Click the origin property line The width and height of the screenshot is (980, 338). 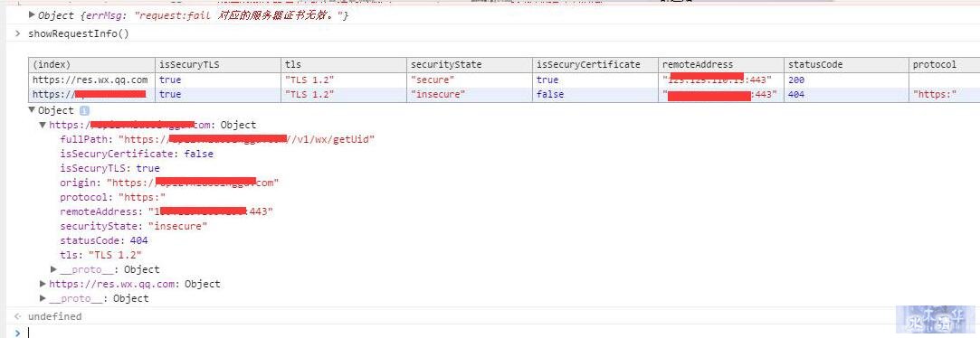(x=169, y=183)
